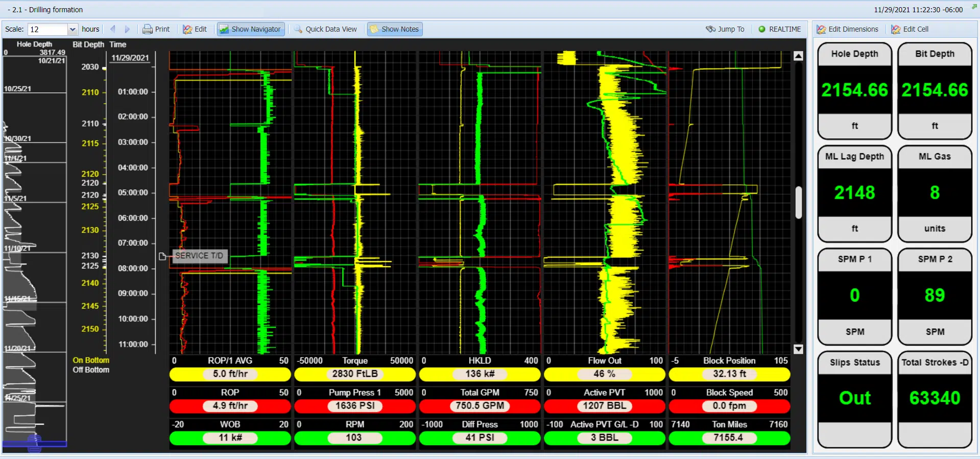
Task: Click the Edit pencil icon in toolbar
Action: click(187, 29)
